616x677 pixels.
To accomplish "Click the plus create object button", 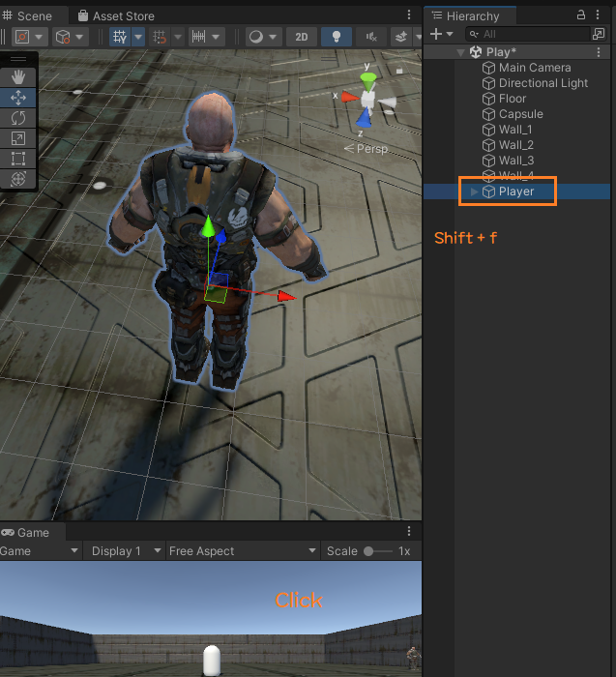I will [x=436, y=34].
